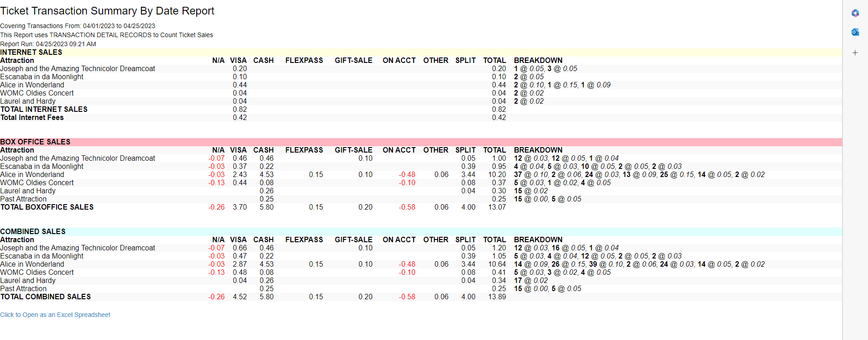This screenshot has width=868, height=340.
Task: Click the Covering Transactions date range line
Action: 78,26
